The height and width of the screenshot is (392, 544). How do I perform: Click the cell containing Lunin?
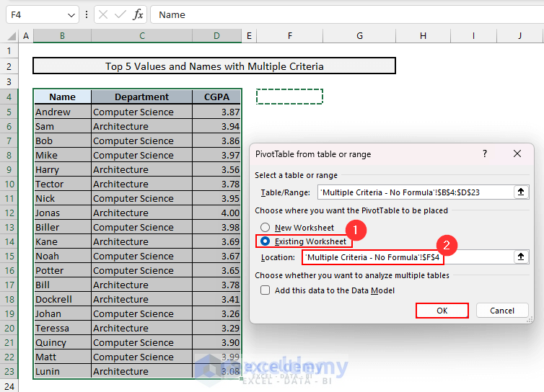[63, 371]
